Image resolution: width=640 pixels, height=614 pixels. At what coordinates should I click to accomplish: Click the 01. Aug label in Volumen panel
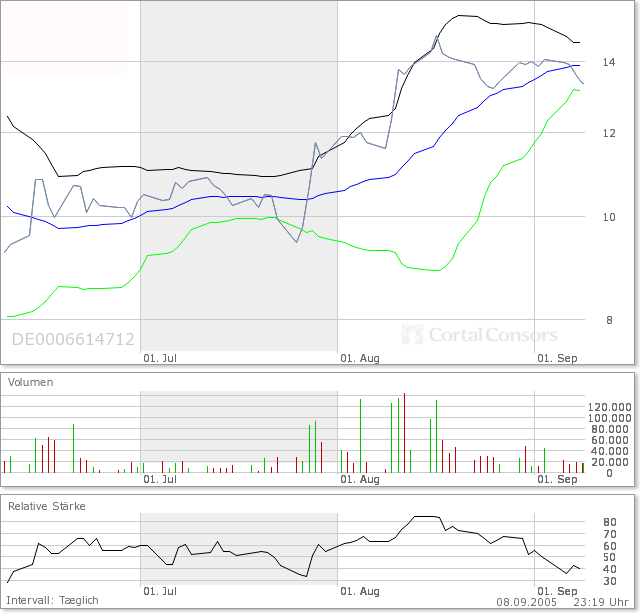[360, 480]
